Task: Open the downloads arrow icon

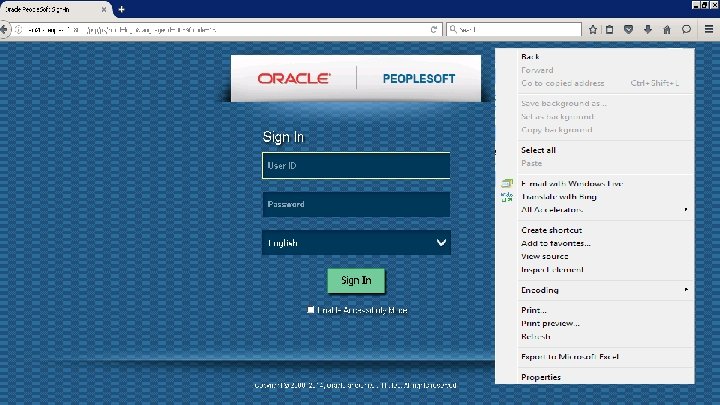Action: pyautogui.click(x=648, y=29)
